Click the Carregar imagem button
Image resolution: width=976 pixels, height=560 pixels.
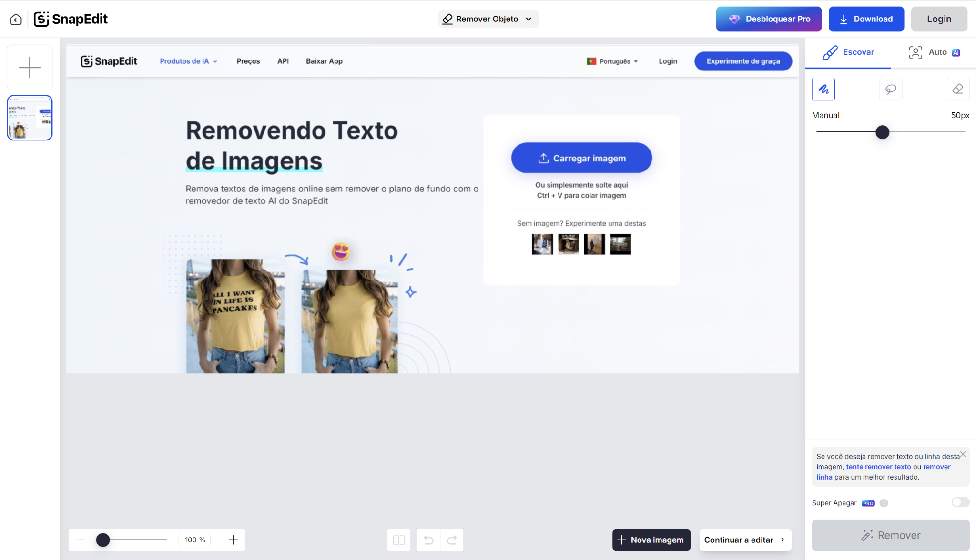tap(581, 158)
